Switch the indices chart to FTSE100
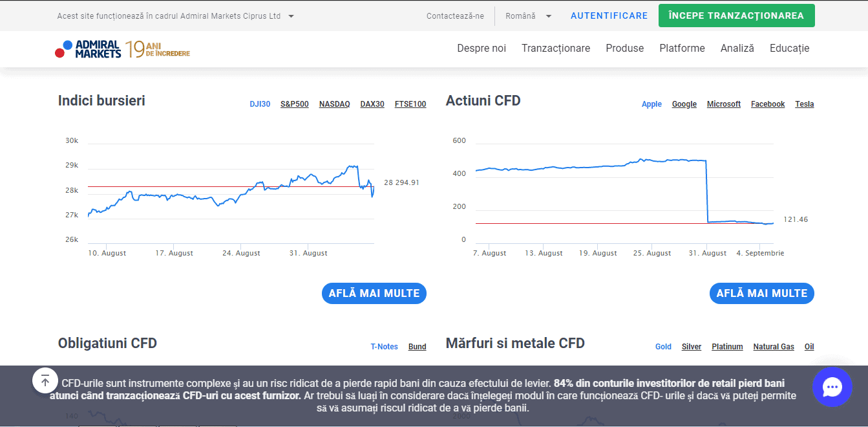The image size is (868, 427). (x=410, y=104)
